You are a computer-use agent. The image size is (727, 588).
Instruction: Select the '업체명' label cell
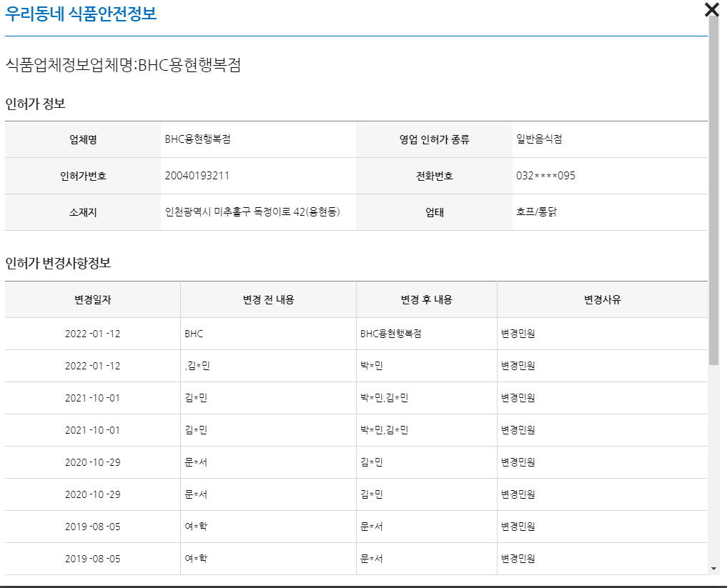pos(83,139)
